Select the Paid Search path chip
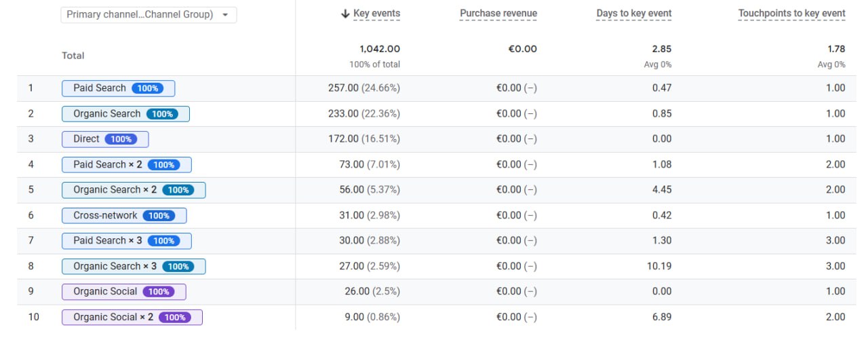 point(100,88)
